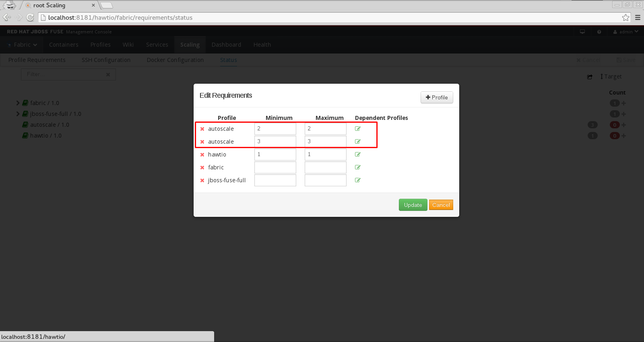Image resolution: width=644 pixels, height=342 pixels.
Task: Select autoscale / 1.0 in the tree
Action: tap(50, 125)
